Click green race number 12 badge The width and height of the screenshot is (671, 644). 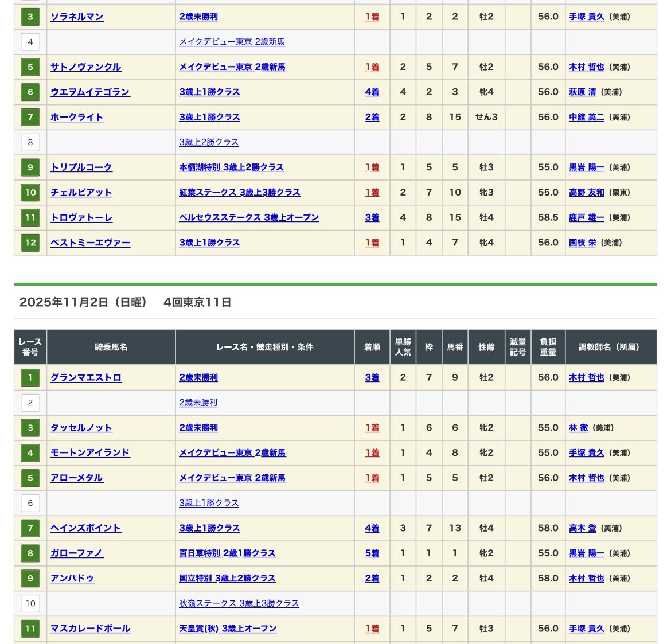[30, 243]
